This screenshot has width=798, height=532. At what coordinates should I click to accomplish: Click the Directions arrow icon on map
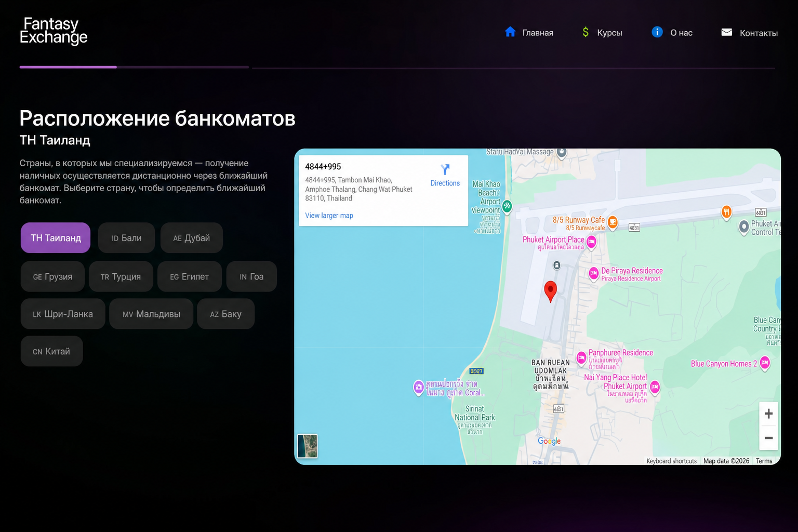click(x=445, y=169)
